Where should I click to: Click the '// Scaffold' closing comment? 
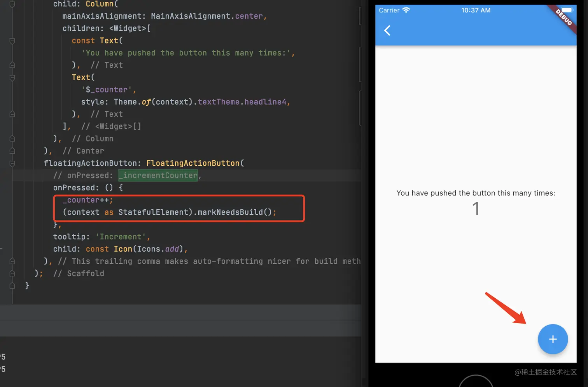pos(79,273)
